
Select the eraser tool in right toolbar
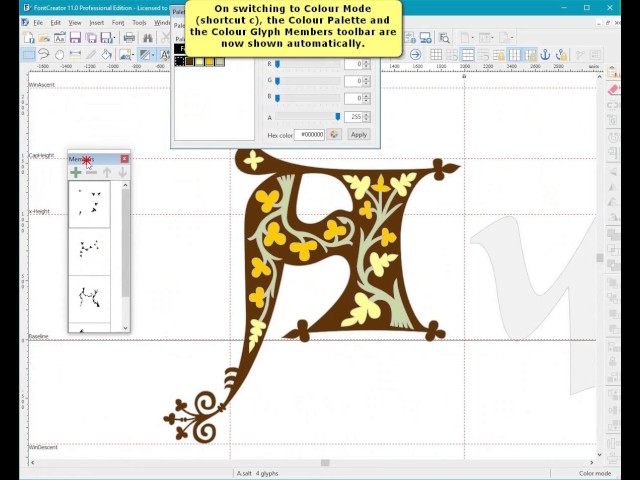click(613, 90)
